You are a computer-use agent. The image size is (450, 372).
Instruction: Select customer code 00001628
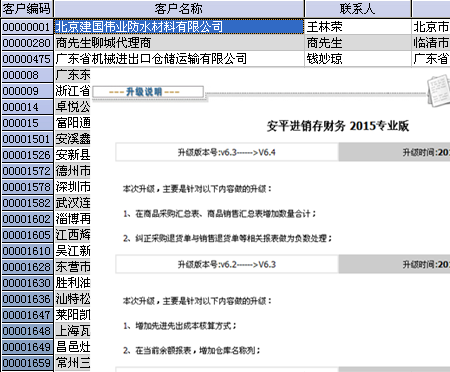tap(27, 267)
